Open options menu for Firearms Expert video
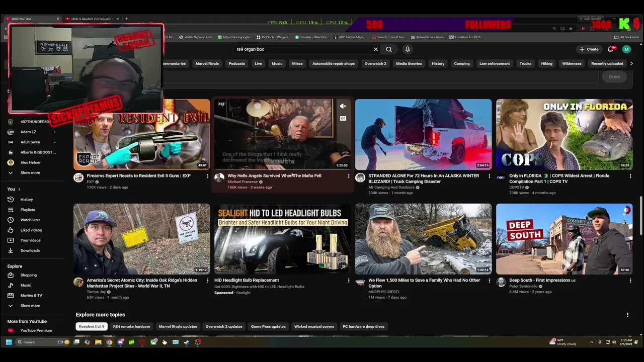 pos(207,176)
